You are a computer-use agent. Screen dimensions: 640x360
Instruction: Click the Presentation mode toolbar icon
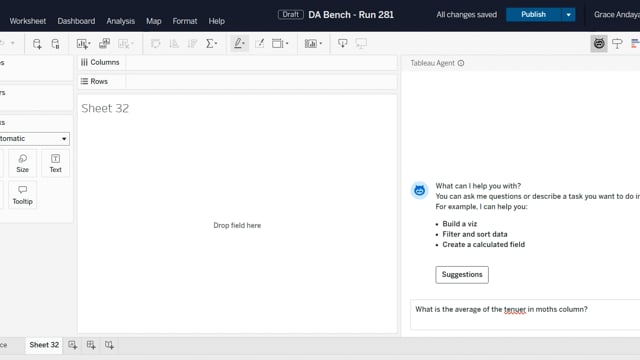[x=361, y=43]
